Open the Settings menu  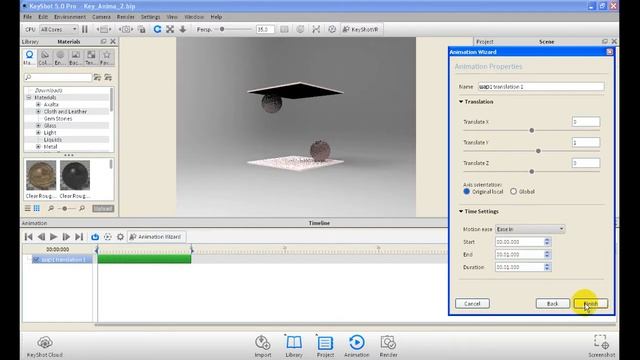pos(150,17)
